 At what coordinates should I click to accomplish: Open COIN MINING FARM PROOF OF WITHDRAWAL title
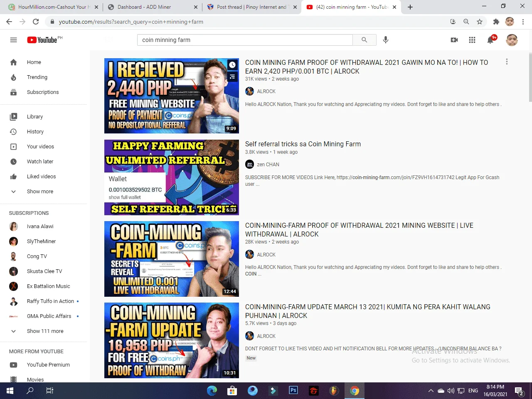[367, 67]
